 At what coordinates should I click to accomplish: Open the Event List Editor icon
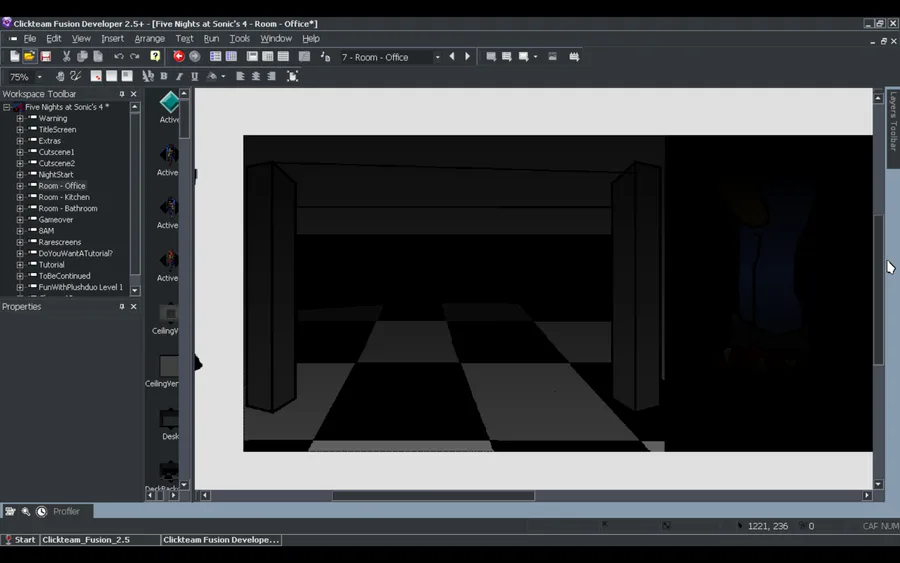click(284, 56)
